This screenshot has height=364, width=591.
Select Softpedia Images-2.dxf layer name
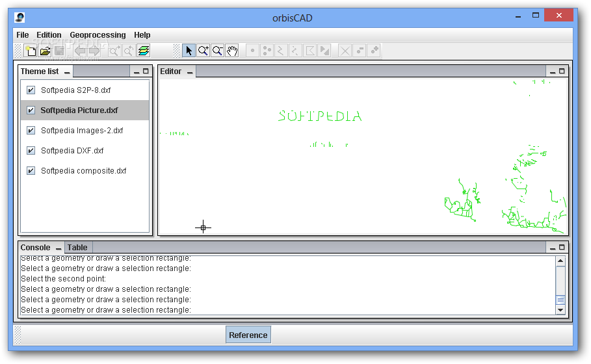(82, 131)
